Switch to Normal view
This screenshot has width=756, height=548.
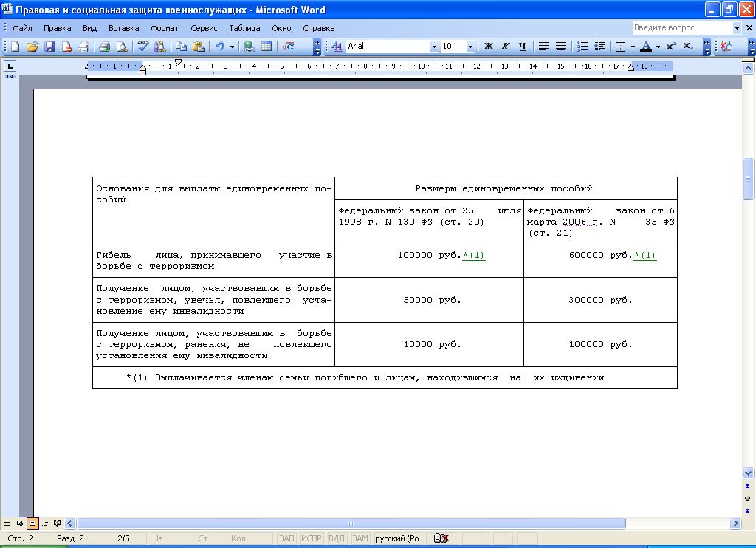click(x=7, y=523)
